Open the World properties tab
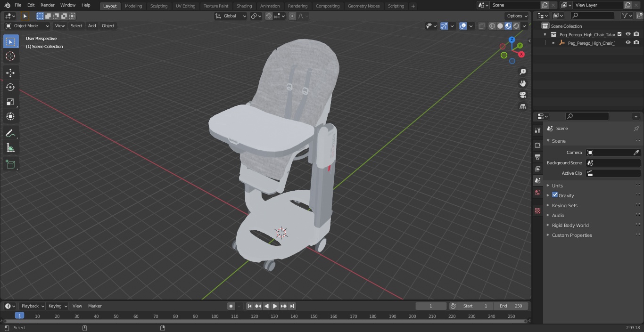This screenshot has height=332, width=644. click(537, 192)
